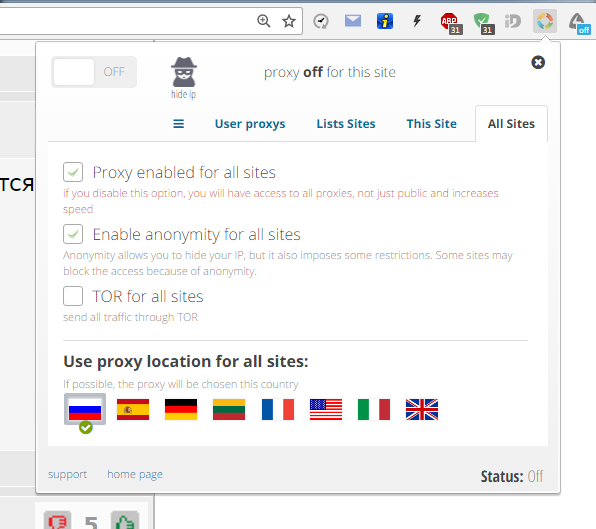Click the lightning bolt extension icon
596x529 pixels.
(417, 21)
